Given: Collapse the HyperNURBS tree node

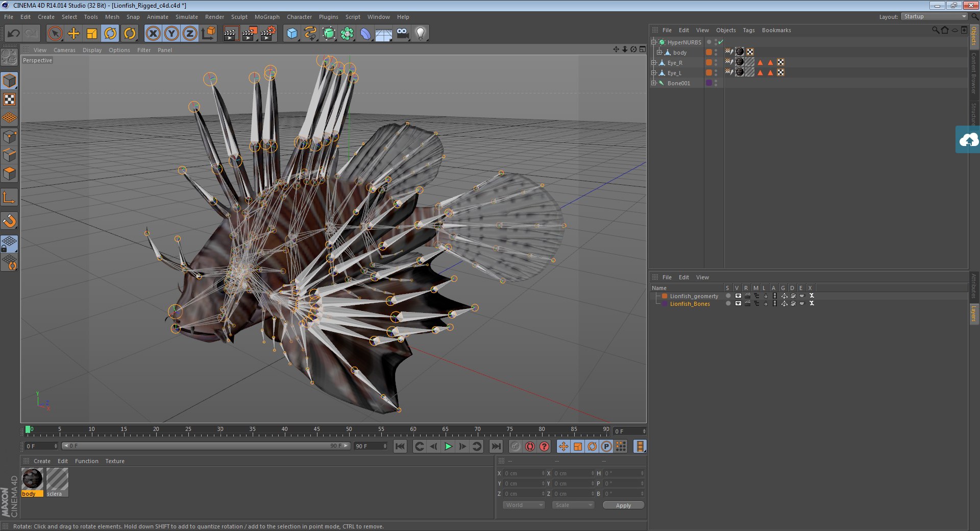Looking at the screenshot, I should tap(653, 42).
